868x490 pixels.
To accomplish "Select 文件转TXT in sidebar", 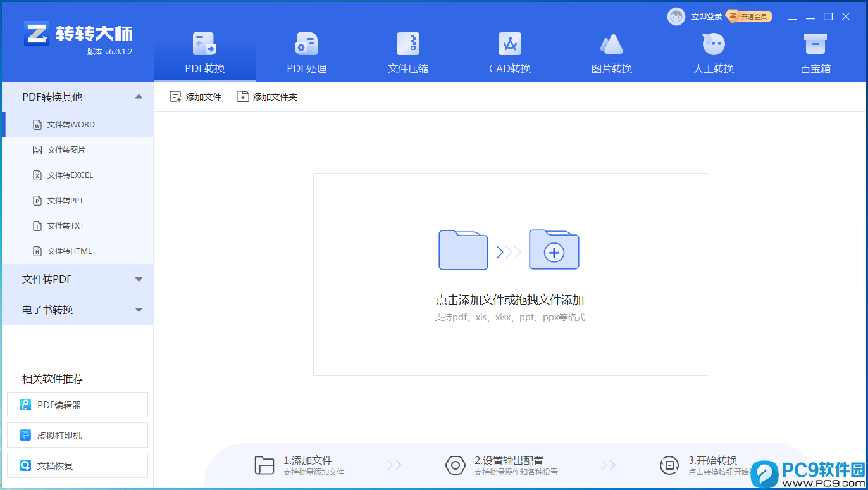I will click(78, 226).
